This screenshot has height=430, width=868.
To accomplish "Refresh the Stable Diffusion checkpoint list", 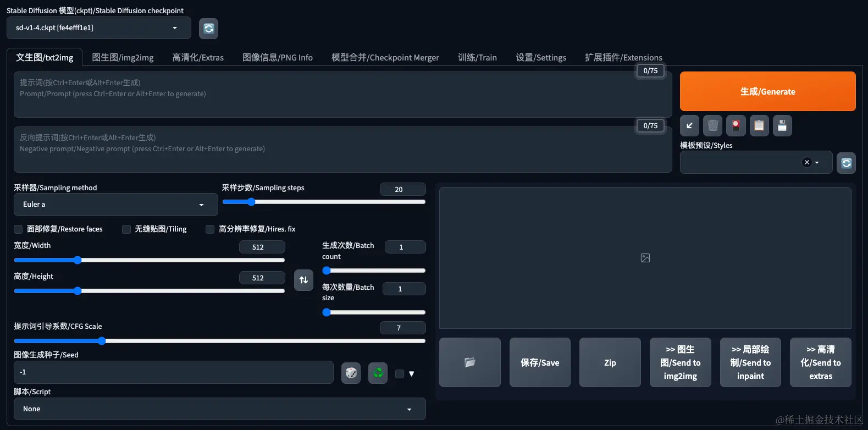I will pos(208,29).
